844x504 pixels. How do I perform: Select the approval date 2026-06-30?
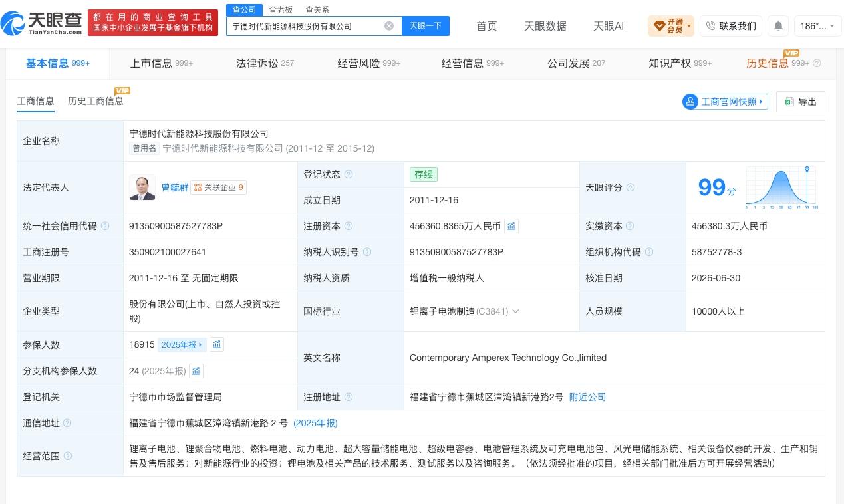716,278
